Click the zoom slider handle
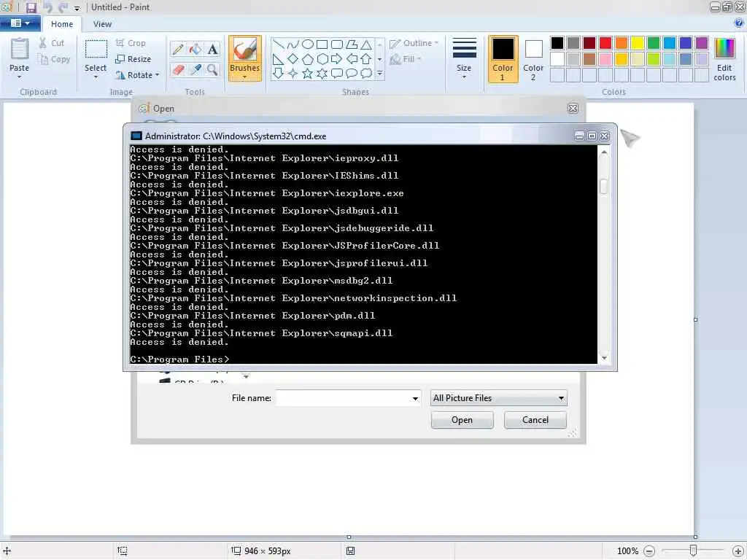The image size is (747, 560). 693,551
